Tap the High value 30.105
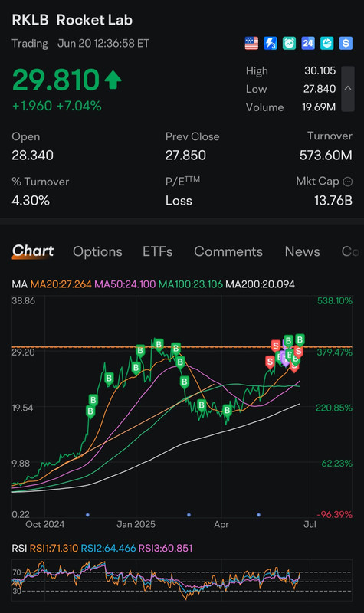This screenshot has width=364, height=613. [x=320, y=70]
